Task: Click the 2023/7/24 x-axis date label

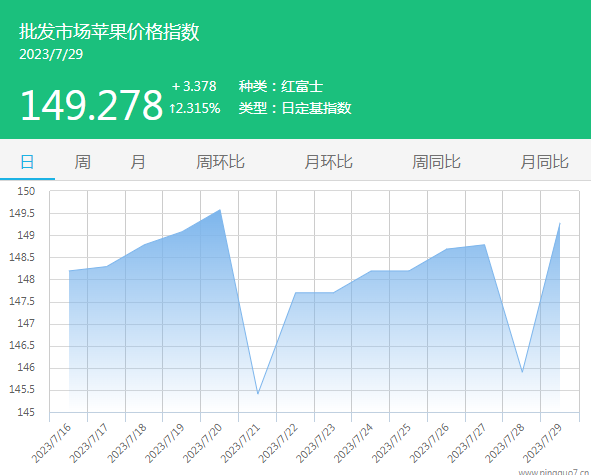Action: 353,443
